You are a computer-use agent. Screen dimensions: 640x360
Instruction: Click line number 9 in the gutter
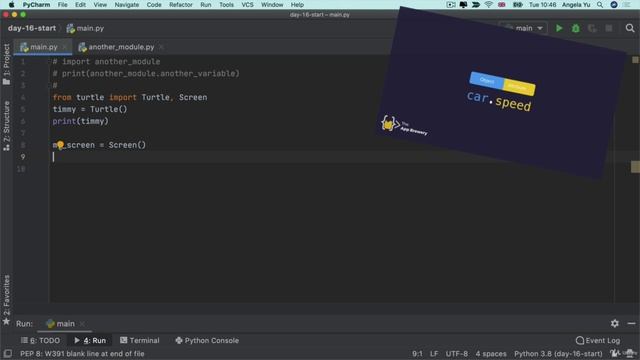(x=23, y=157)
